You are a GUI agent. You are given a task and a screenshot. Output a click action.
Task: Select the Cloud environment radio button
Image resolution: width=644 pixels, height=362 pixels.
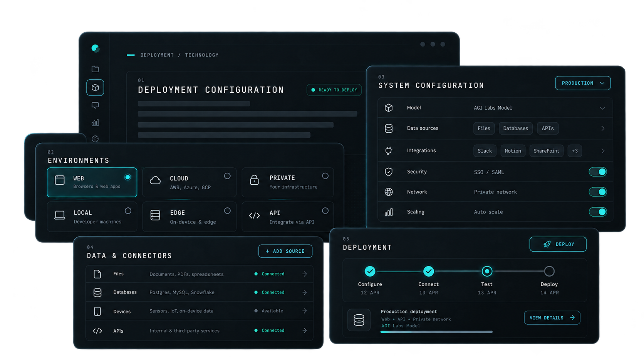click(227, 176)
